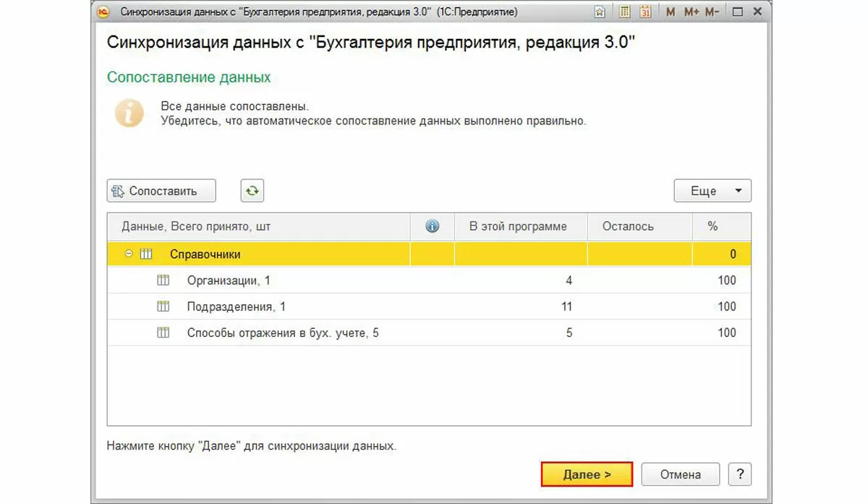This screenshot has width=868, height=504.
Task: Click value 4 in Организации row
Action: (569, 281)
